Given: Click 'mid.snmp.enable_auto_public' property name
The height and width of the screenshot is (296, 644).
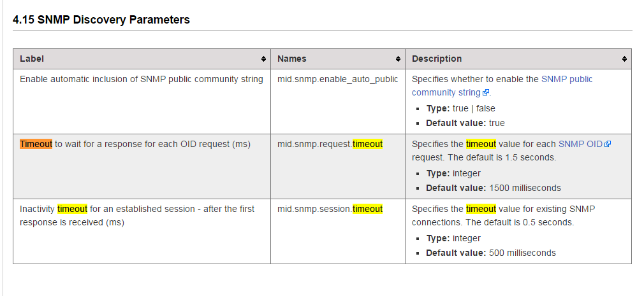Looking at the screenshot, I should coord(337,79).
